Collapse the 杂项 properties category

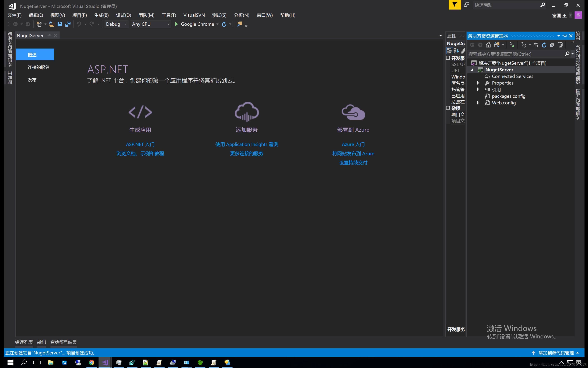click(448, 108)
